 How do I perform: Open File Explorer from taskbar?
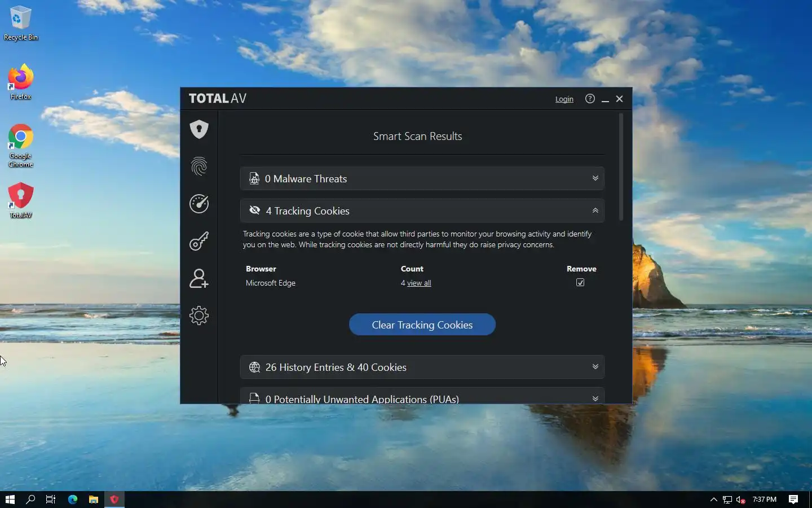tap(94, 500)
